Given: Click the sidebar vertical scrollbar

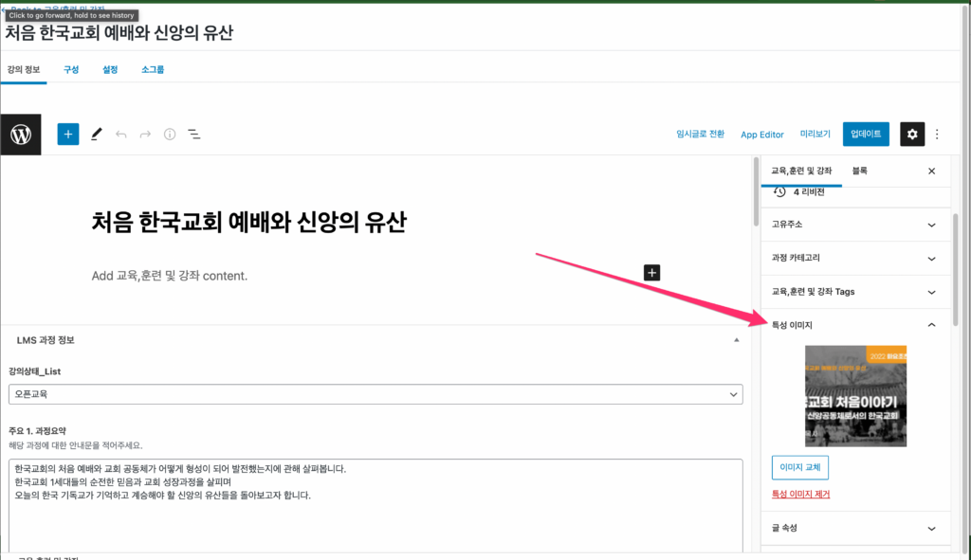Looking at the screenshot, I should tap(956, 270).
